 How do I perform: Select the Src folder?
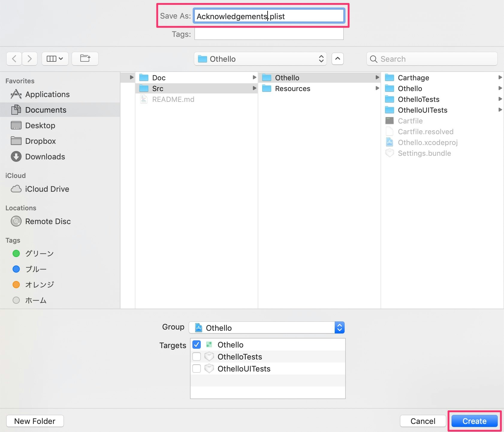197,88
